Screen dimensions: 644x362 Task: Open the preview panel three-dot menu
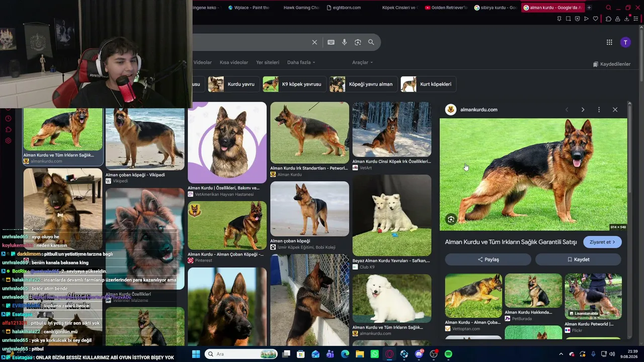click(x=599, y=110)
